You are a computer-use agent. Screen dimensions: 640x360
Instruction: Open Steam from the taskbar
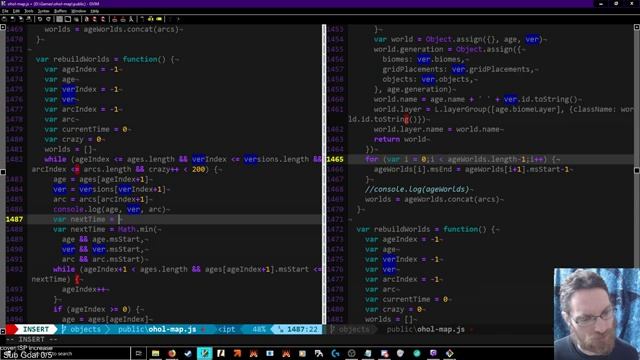pos(188,353)
